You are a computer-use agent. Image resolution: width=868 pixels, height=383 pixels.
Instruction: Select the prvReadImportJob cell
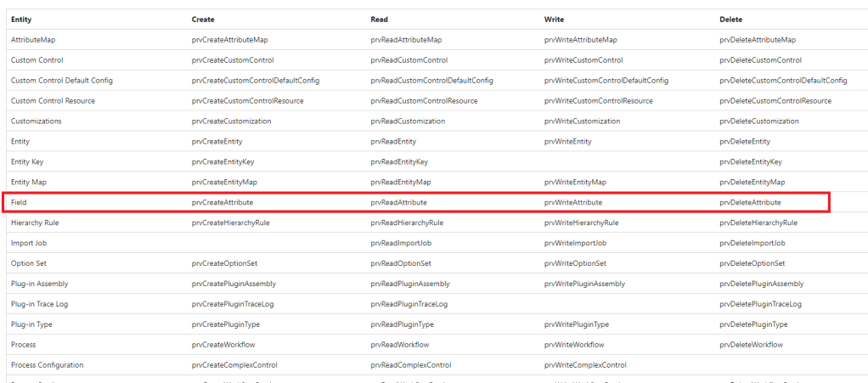point(402,243)
